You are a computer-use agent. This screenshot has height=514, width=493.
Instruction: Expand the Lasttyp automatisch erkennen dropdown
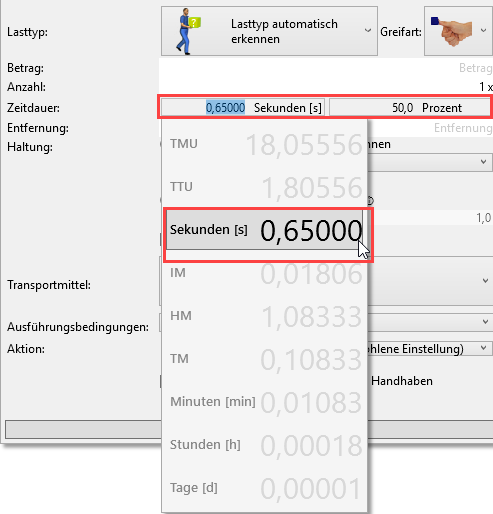[368, 31]
